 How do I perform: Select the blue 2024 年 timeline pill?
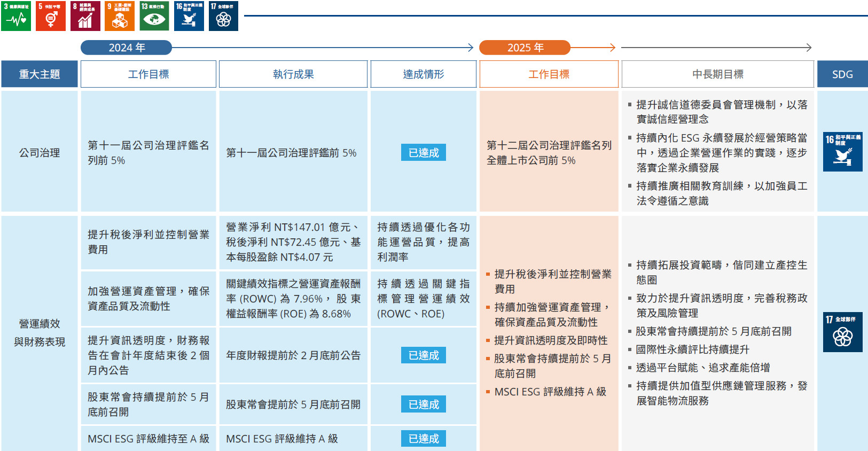pyautogui.click(x=127, y=48)
